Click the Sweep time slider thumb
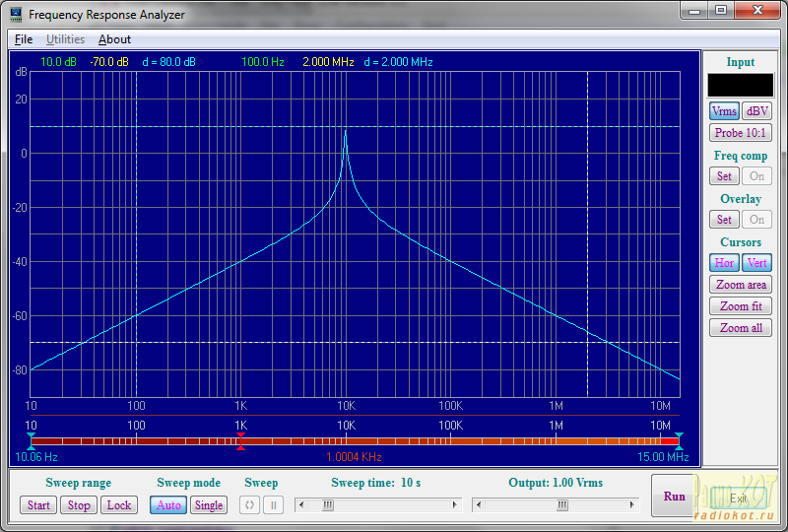This screenshot has height=532, width=788. pyautogui.click(x=328, y=505)
